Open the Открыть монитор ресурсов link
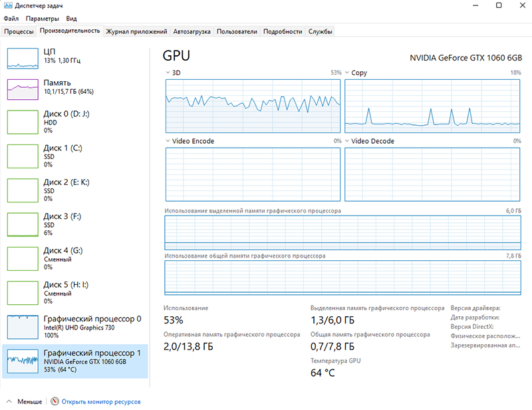The width and height of the screenshot is (532, 410). [x=101, y=401]
